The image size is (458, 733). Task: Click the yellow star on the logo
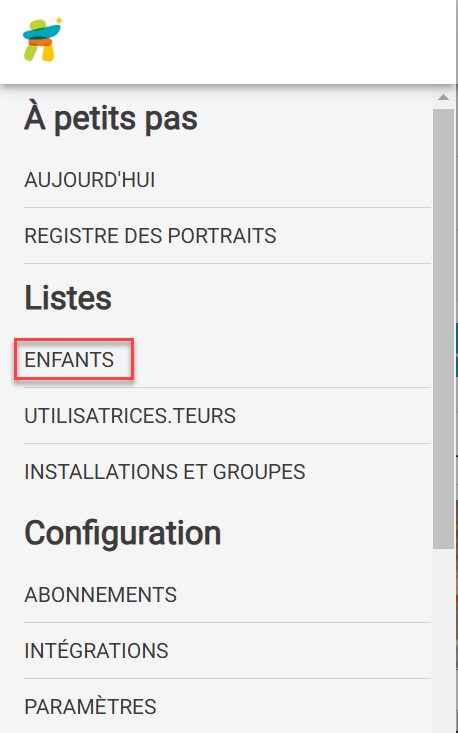(59, 21)
